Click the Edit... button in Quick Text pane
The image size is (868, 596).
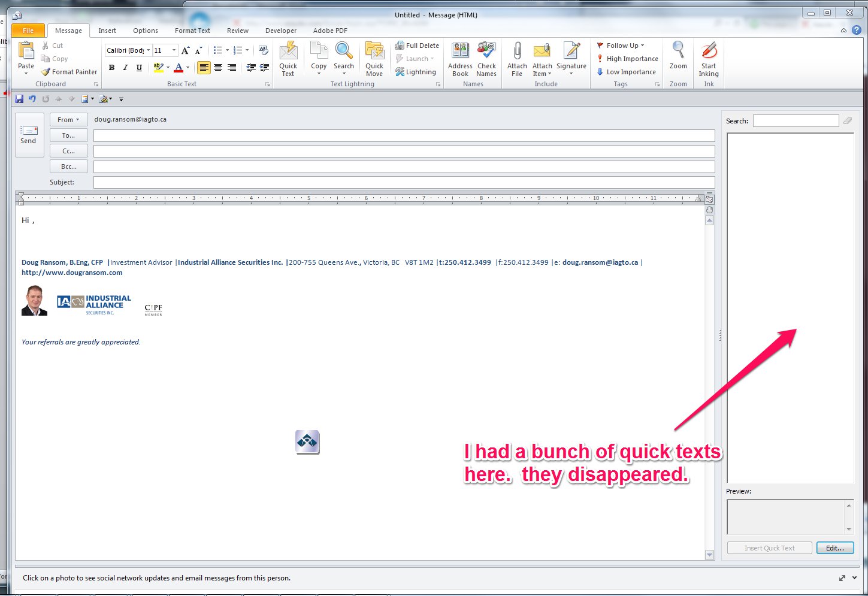click(x=834, y=548)
